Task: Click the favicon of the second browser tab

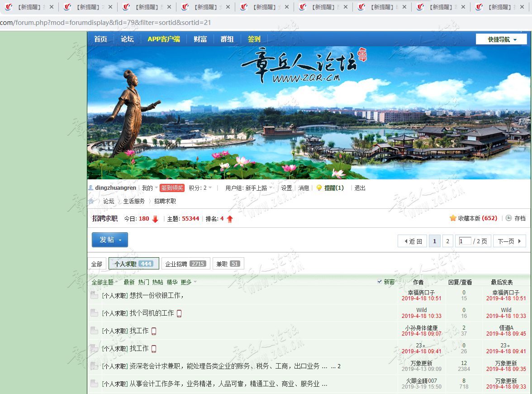Action: [x=67, y=7]
